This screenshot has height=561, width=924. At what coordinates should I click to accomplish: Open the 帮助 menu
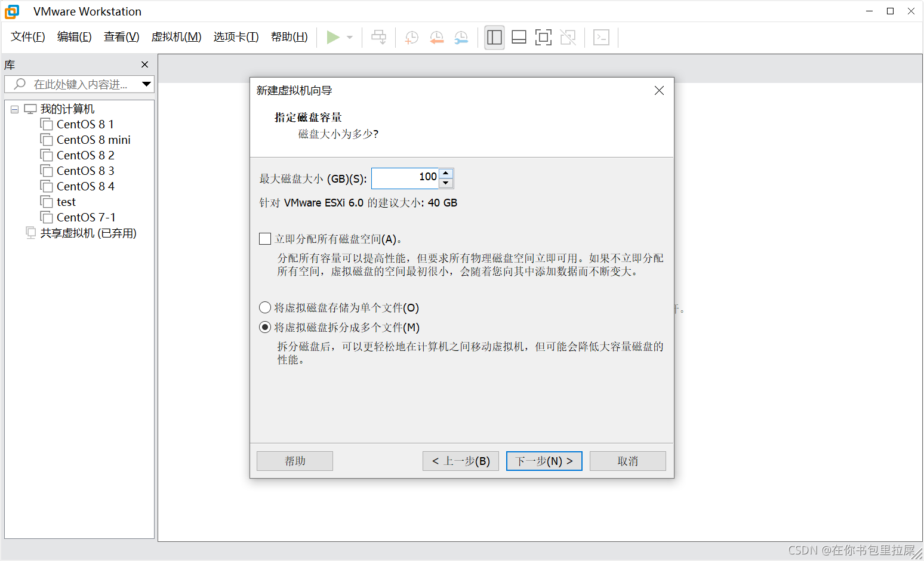click(289, 36)
